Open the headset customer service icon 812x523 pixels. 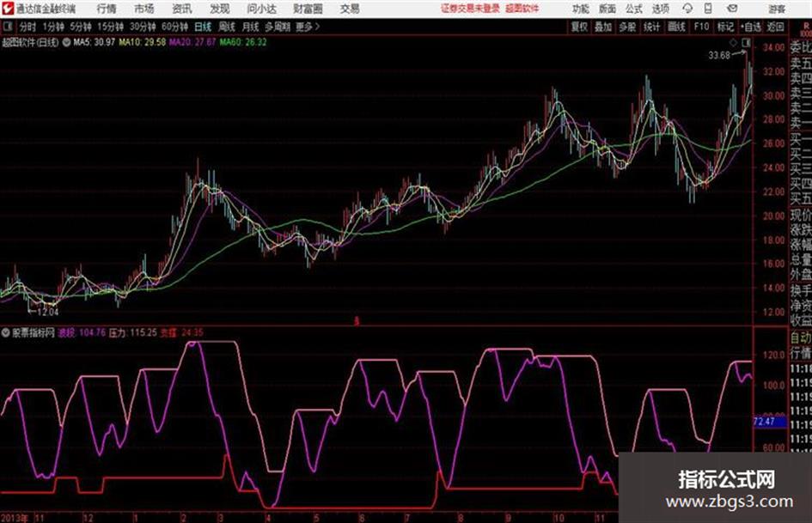[687, 9]
